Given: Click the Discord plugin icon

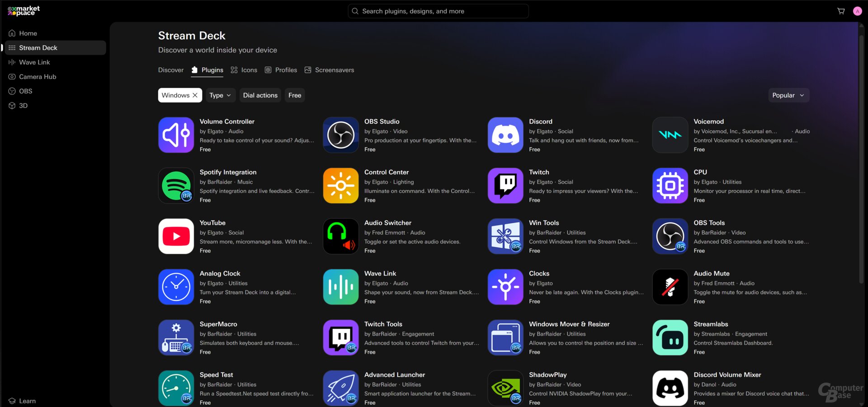Looking at the screenshot, I should tap(505, 135).
